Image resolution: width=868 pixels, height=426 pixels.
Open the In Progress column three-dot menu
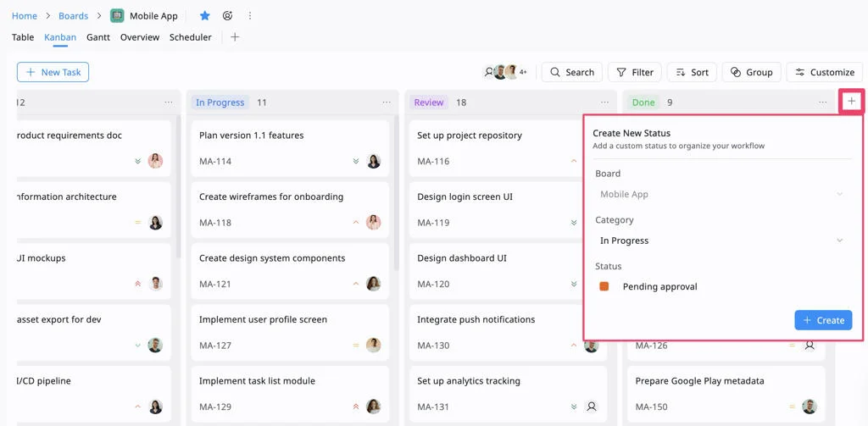[387, 102]
